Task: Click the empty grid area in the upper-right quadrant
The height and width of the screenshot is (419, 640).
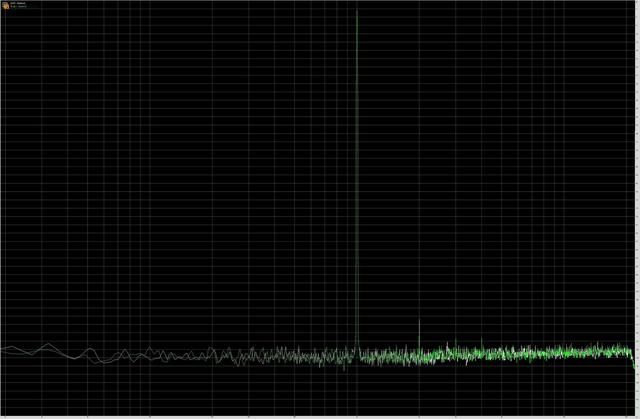Action: pos(500,120)
